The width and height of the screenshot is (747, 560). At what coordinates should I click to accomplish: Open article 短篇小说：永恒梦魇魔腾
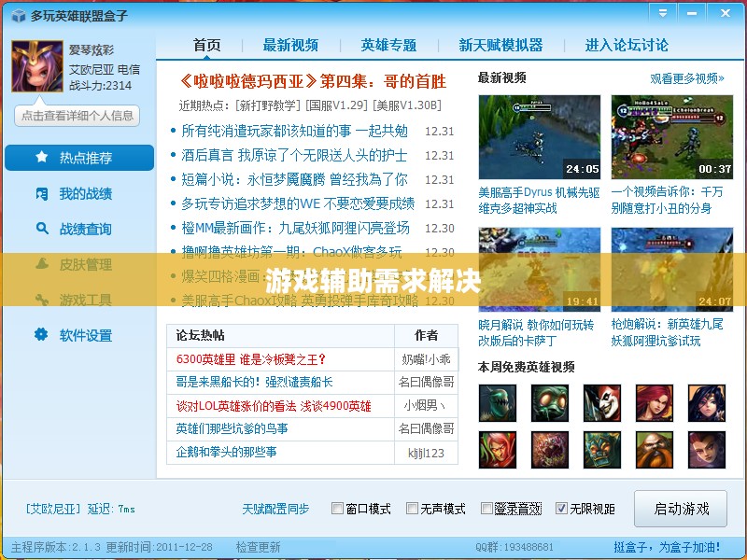[x=294, y=179]
